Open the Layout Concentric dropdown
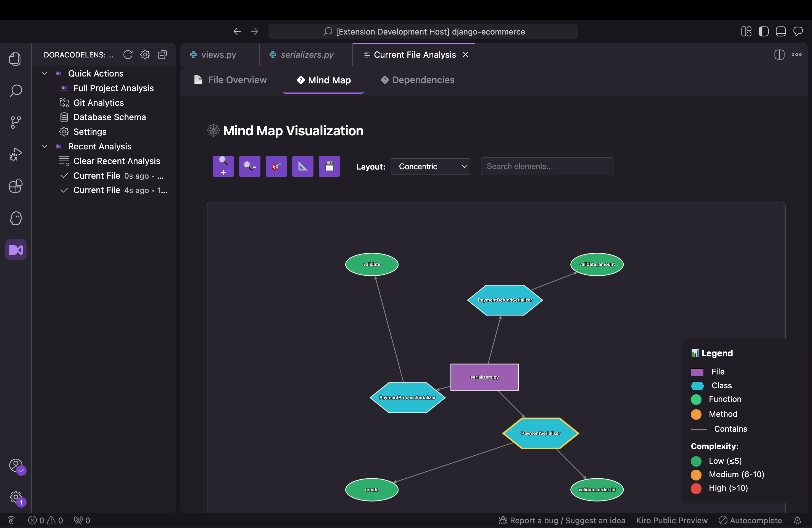The width and height of the screenshot is (812, 528). point(430,167)
